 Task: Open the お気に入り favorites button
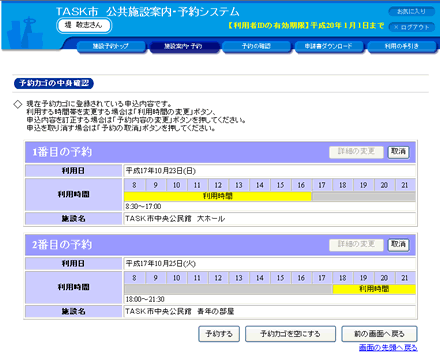[411, 12]
